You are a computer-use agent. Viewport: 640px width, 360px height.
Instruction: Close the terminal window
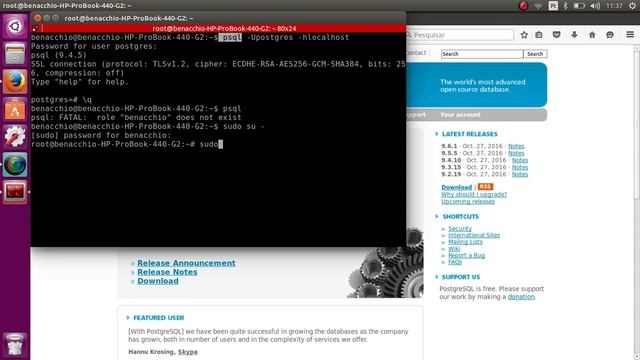(38, 18)
